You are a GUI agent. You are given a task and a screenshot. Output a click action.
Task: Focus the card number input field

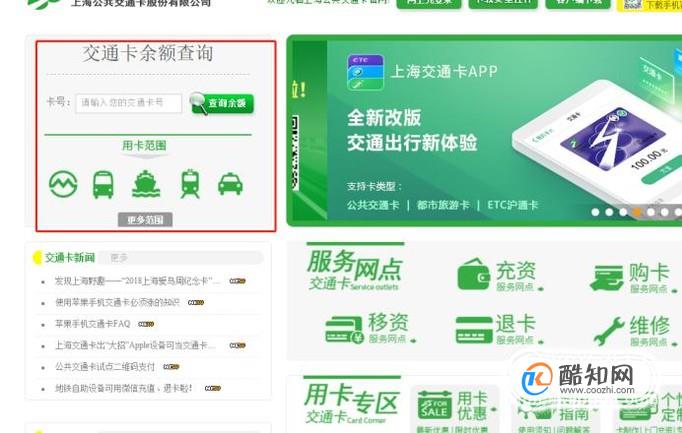click(x=128, y=103)
